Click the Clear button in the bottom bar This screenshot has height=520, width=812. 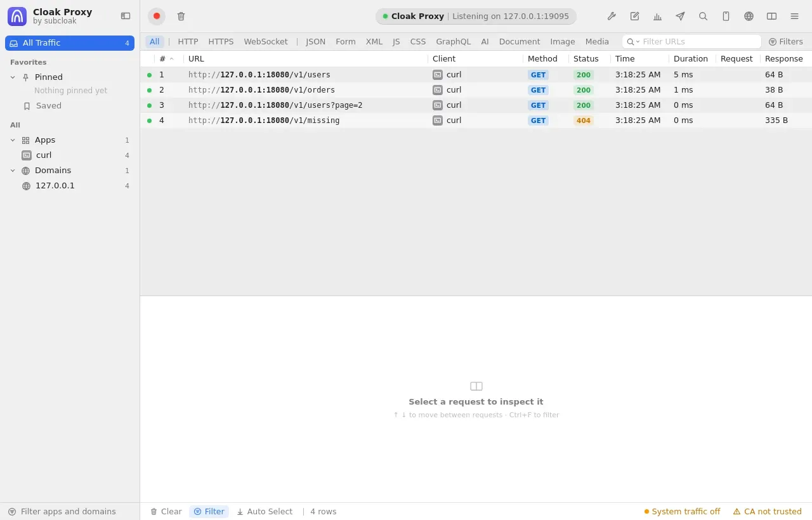click(166, 512)
